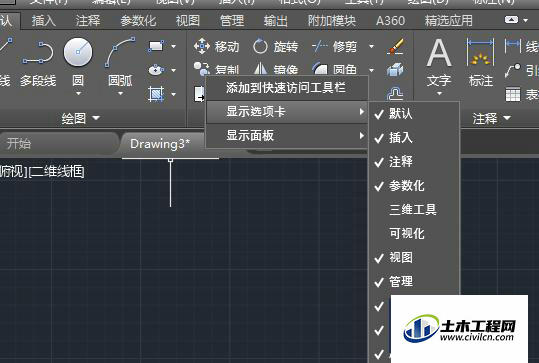Activate the Move (移动) tool
Viewport: 539px width, 363px height.
pos(217,46)
